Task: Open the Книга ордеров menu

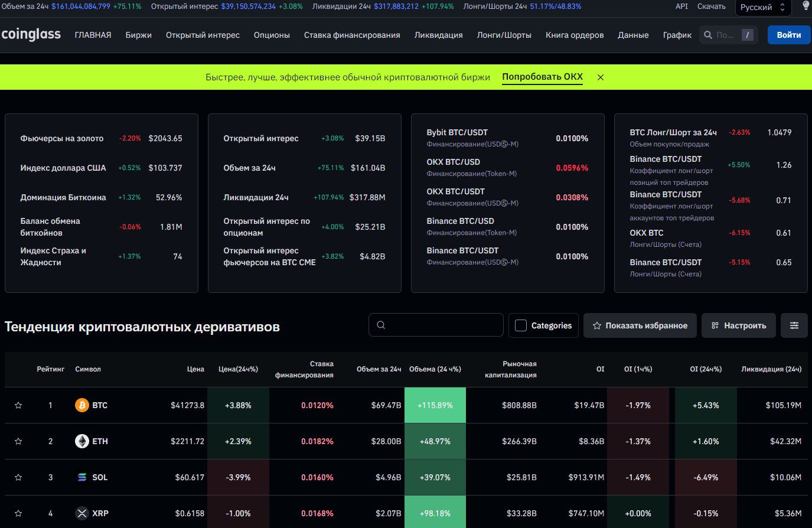Action: 575,35
